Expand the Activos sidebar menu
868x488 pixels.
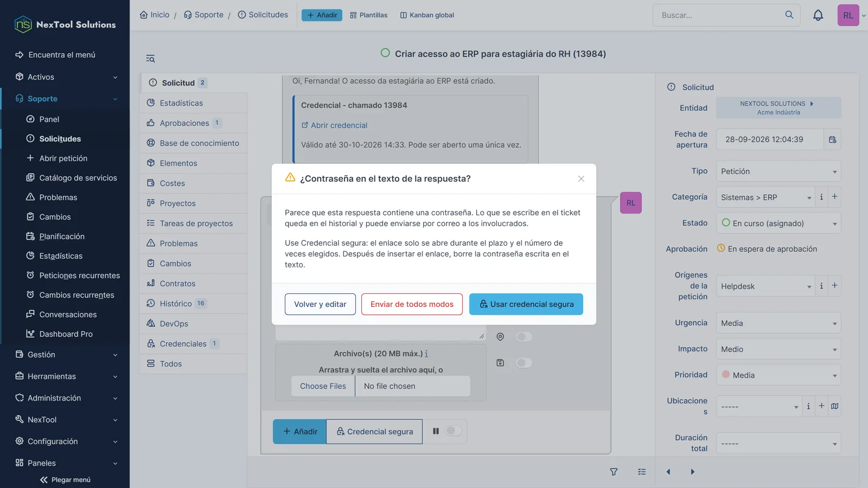[x=65, y=77]
